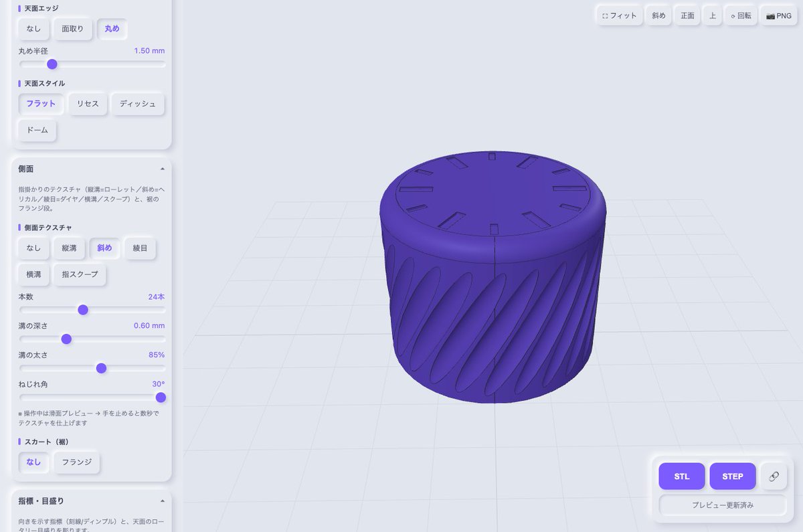This screenshot has height=532, width=803.
Task: Click the 天面エッジ heading
Action: pyautogui.click(x=41, y=8)
